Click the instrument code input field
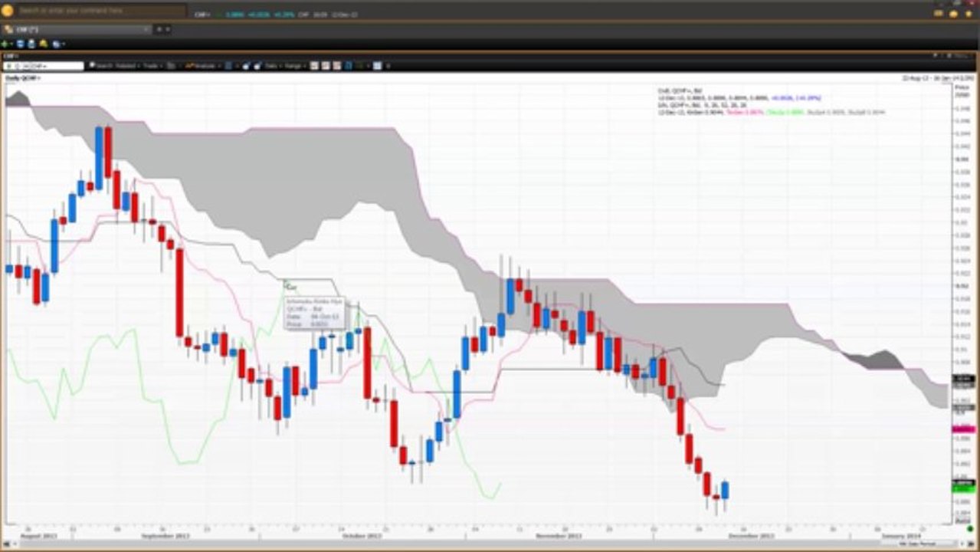The image size is (980, 552). pos(44,66)
